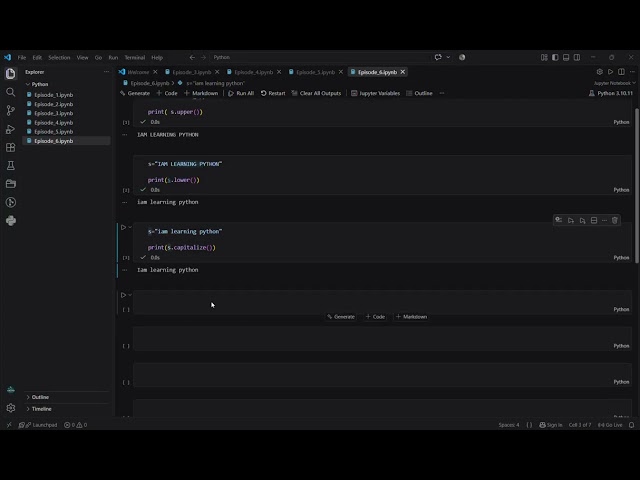Customize layout icon in title bar

(x=544, y=57)
